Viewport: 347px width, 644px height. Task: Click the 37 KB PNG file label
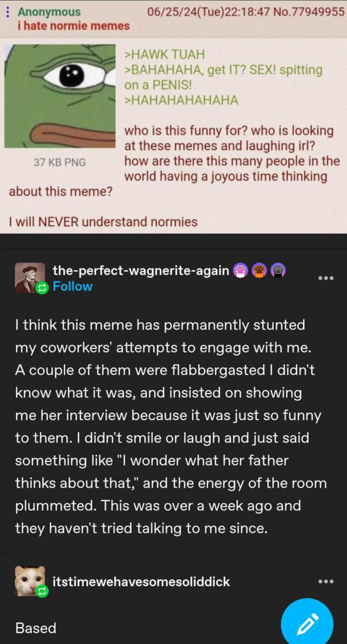(x=59, y=162)
